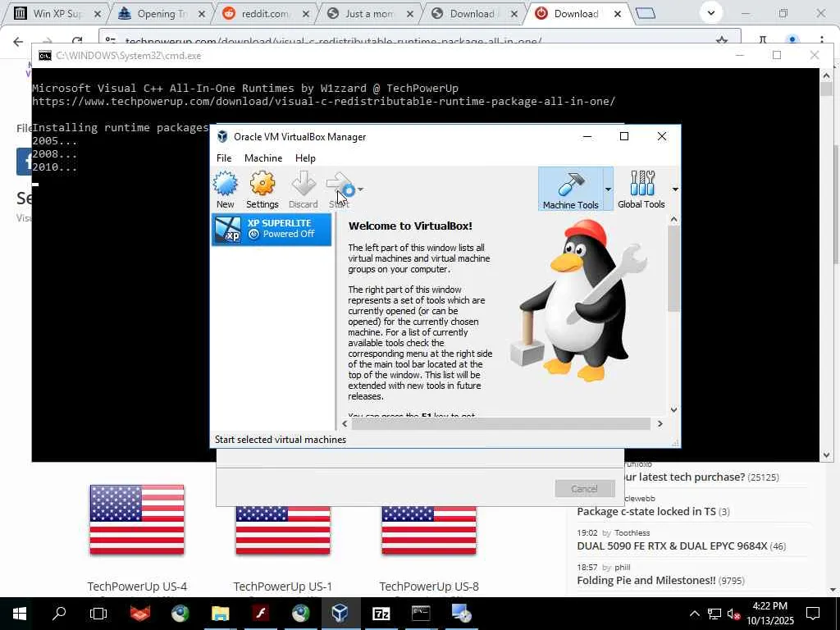840x630 pixels.
Task: Open the VirtualBox Machine menu
Action: coord(263,158)
